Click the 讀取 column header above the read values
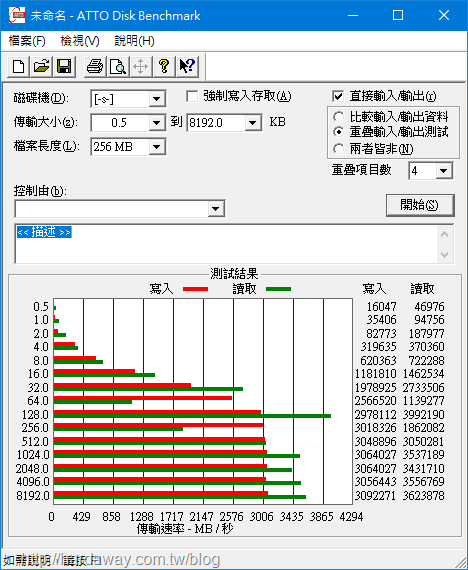The width and height of the screenshot is (468, 570). 423,289
